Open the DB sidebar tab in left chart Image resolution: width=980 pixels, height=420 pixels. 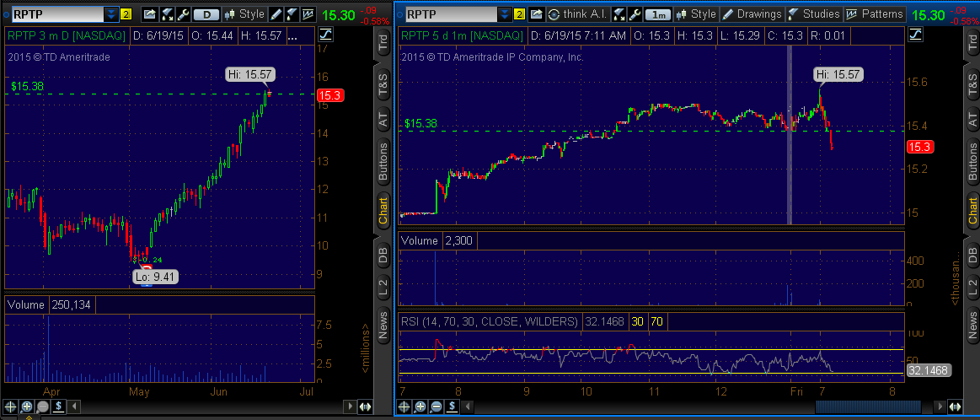[383, 255]
